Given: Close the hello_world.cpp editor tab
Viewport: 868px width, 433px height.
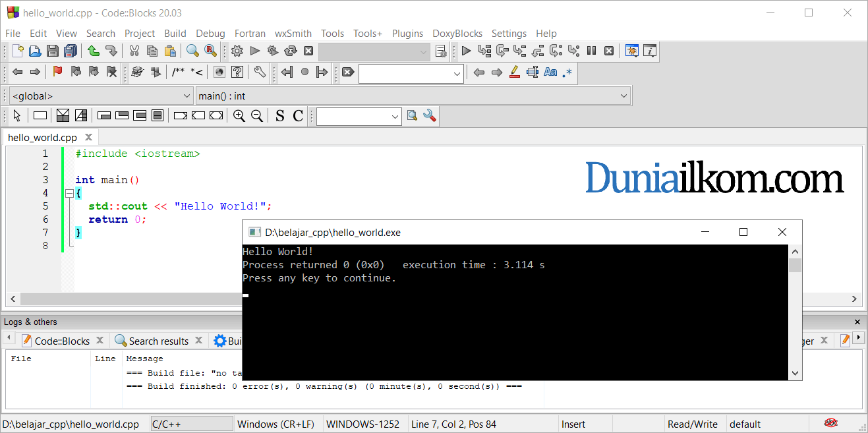Looking at the screenshot, I should pyautogui.click(x=88, y=137).
